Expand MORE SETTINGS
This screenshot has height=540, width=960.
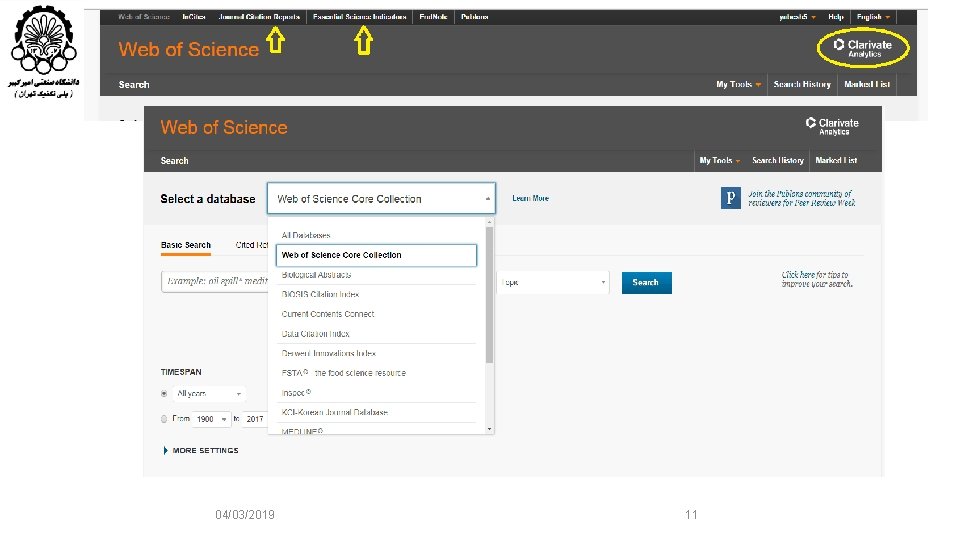[201, 450]
